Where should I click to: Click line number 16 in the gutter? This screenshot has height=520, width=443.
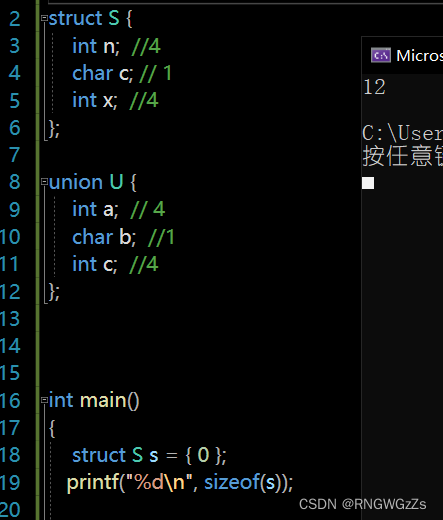click(10, 401)
